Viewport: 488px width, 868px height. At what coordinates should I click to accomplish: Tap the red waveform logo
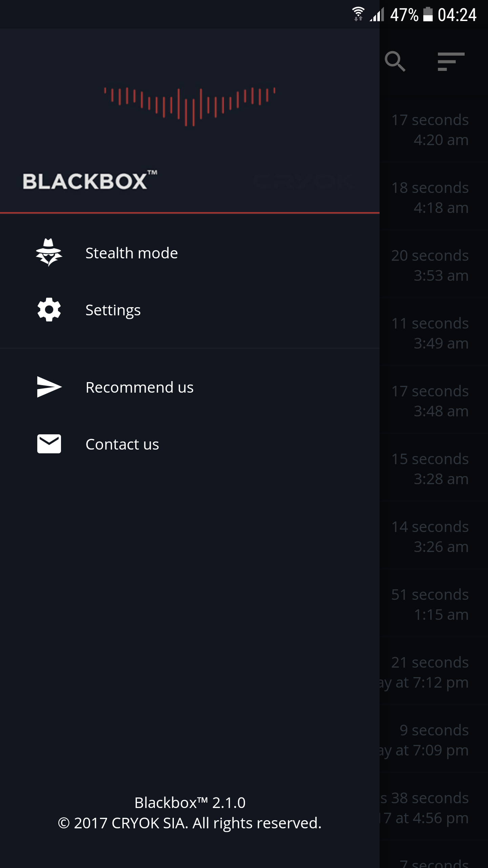pos(190,106)
